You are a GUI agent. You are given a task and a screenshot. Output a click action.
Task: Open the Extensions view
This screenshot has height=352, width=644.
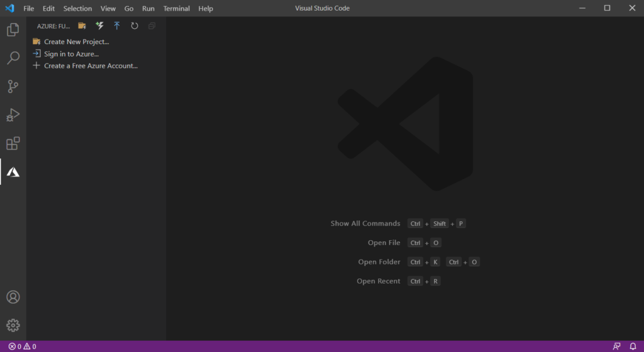pyautogui.click(x=13, y=143)
